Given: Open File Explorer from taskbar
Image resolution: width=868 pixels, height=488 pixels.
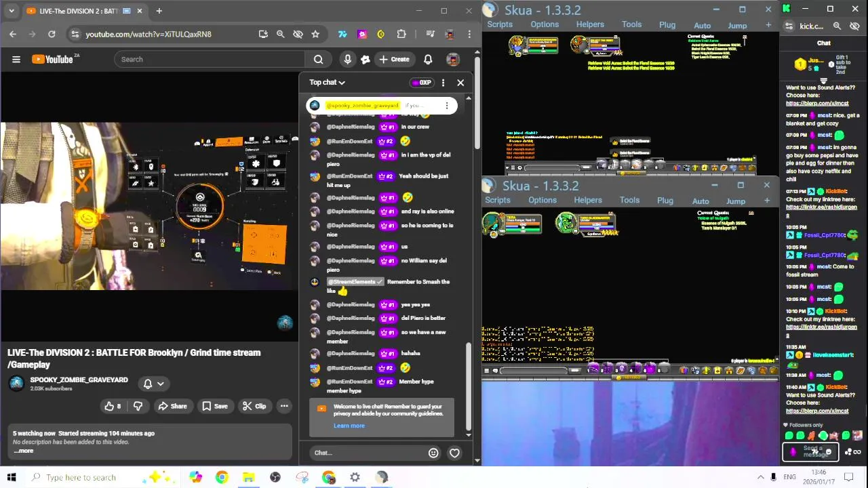Looking at the screenshot, I should 248,477.
